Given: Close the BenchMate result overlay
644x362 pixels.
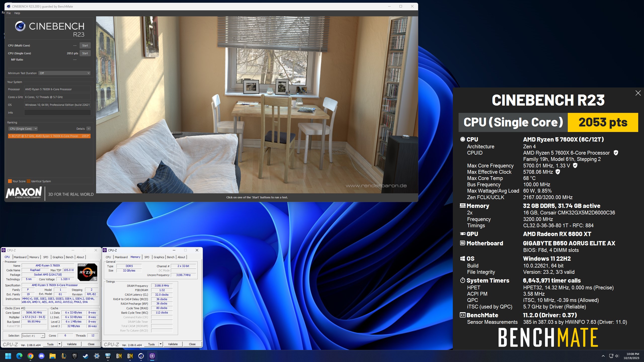Looking at the screenshot, I should pos(638,93).
